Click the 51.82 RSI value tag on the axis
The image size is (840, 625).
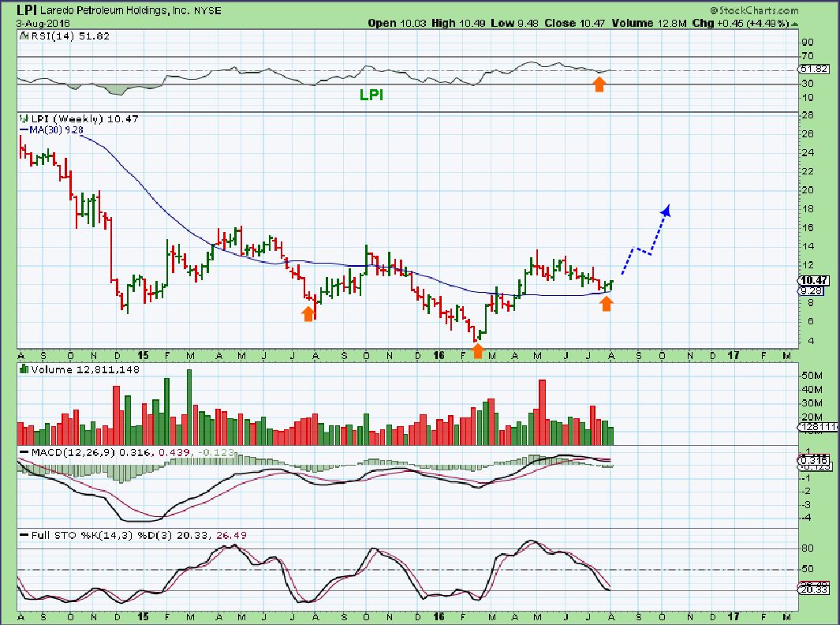click(814, 69)
